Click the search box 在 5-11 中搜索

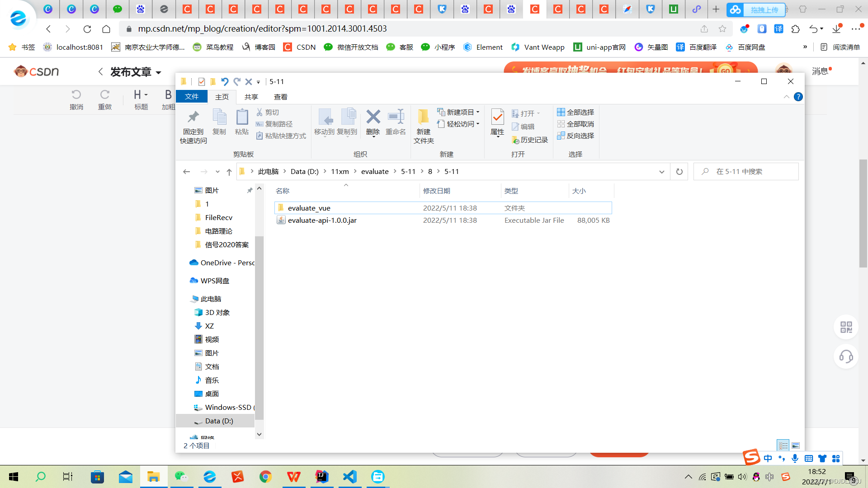pyautogui.click(x=746, y=171)
